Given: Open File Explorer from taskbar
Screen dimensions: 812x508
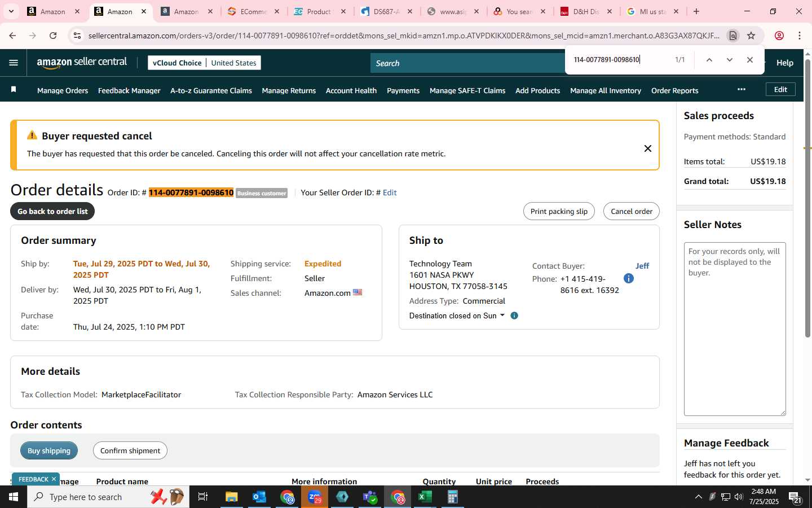Looking at the screenshot, I should point(232,497).
